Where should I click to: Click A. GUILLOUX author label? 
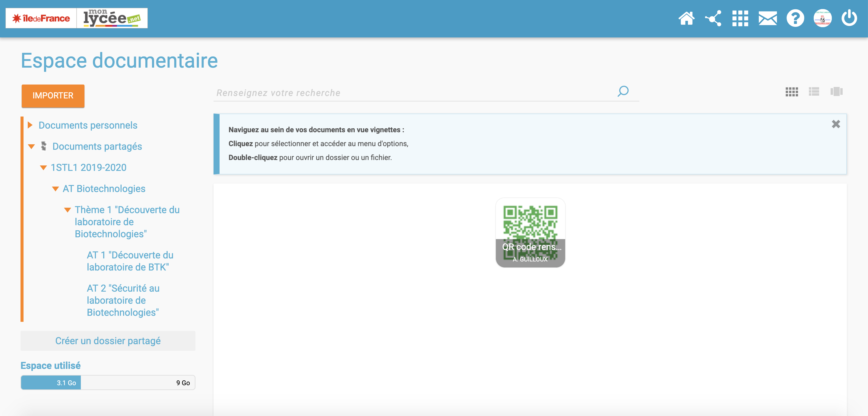click(x=530, y=259)
